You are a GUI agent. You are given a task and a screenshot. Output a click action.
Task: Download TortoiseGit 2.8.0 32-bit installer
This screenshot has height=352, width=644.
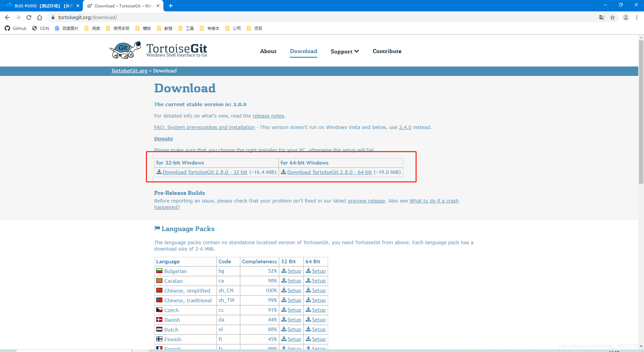coord(205,172)
